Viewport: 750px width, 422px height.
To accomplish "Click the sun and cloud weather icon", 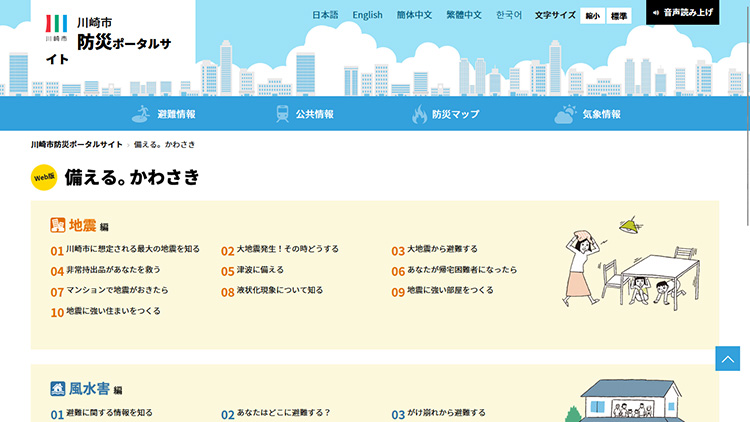I will (567, 114).
